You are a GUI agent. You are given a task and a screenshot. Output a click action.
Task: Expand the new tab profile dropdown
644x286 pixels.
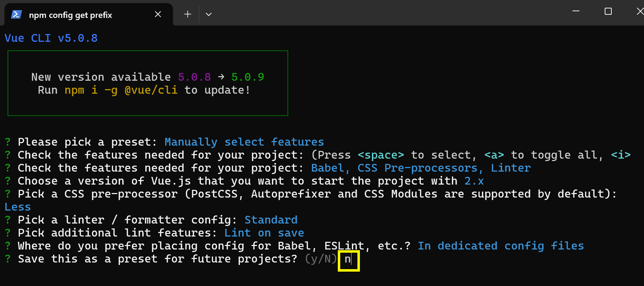coord(209,14)
